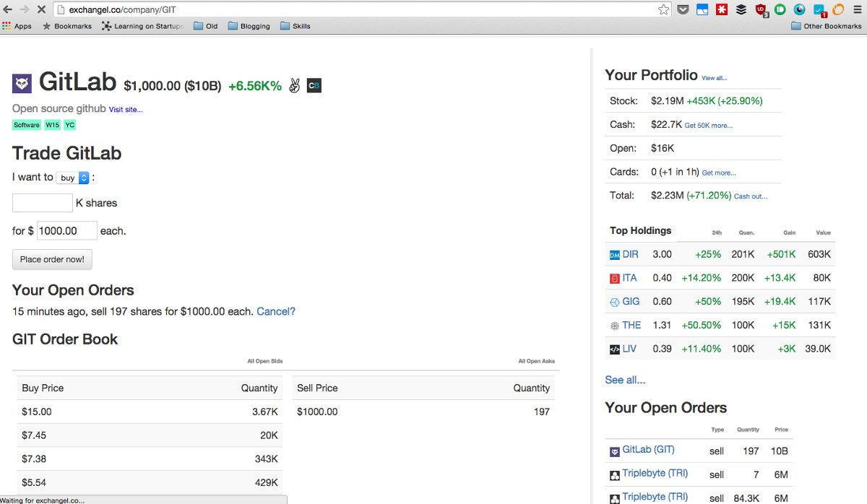Stop page loading with X button

coord(40,10)
